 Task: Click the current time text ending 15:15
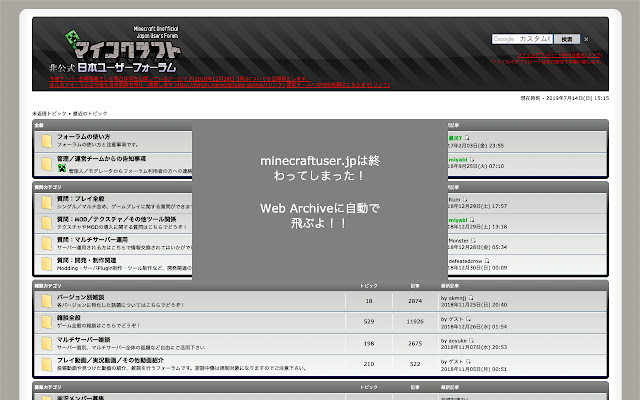pos(564,98)
